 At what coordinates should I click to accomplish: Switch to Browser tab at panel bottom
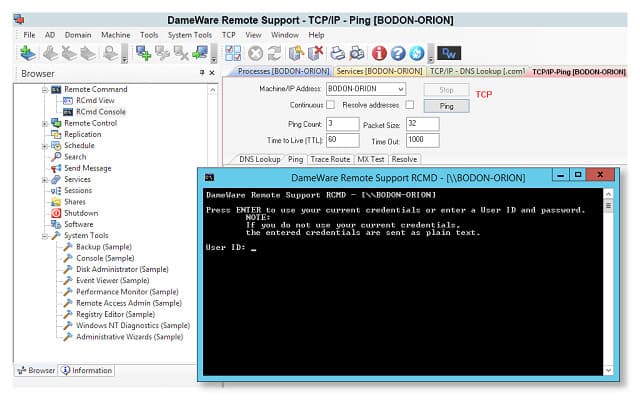(x=36, y=370)
